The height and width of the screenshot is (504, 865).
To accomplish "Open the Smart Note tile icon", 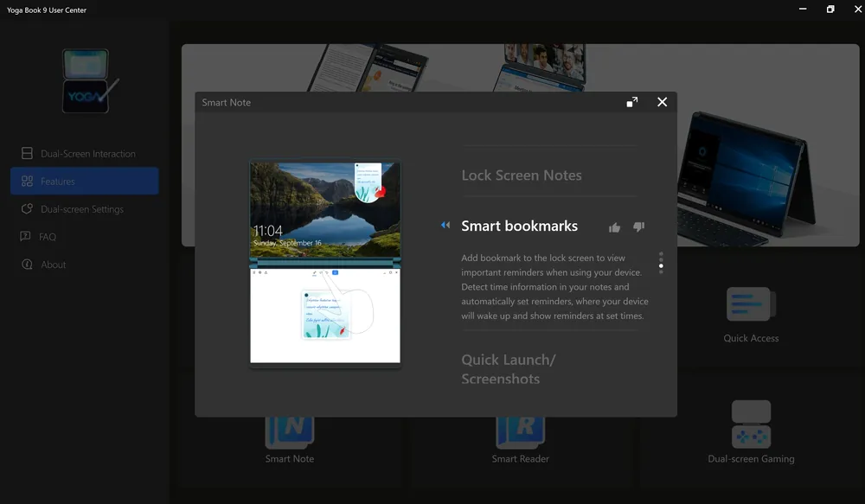I will (290, 432).
